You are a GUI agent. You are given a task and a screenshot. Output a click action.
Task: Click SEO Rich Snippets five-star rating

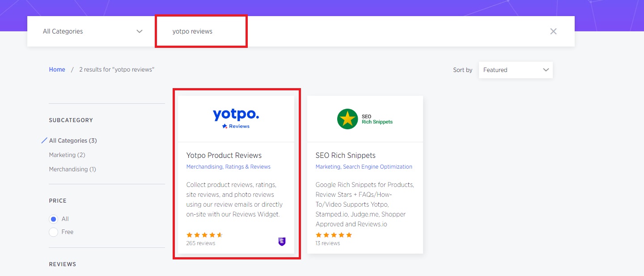334,235
